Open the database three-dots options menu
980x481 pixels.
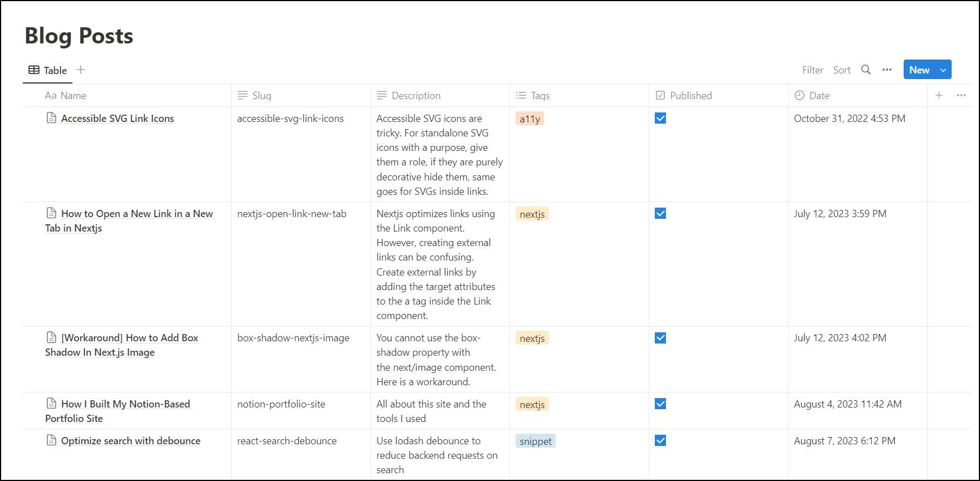coord(887,70)
